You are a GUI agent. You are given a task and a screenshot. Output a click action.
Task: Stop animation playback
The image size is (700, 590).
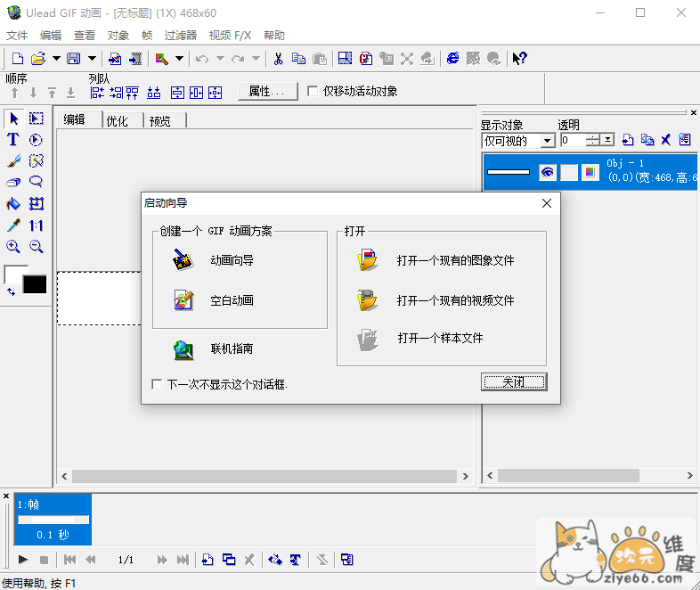pyautogui.click(x=44, y=559)
